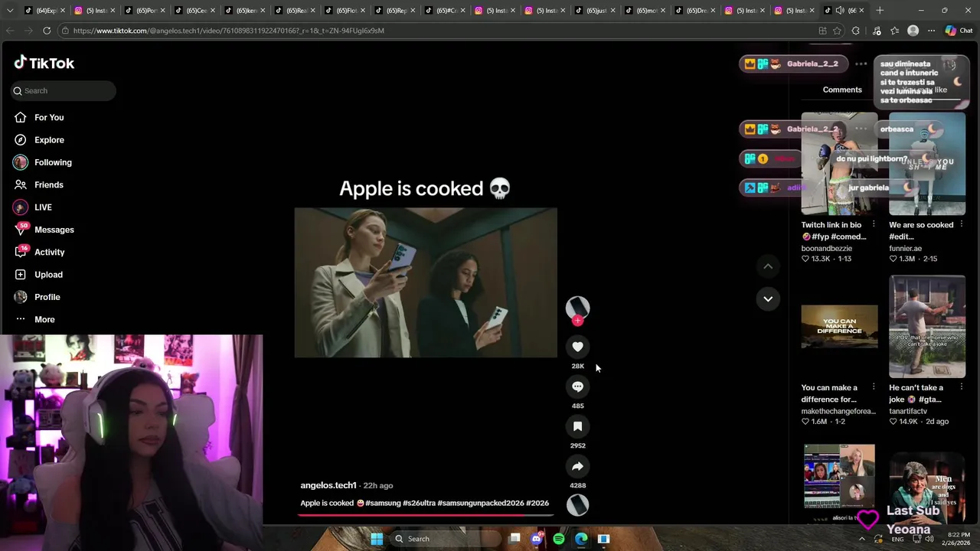Viewport: 980px width, 551px height.
Task: Switch to the (65)Por TikTok tab
Action: click(x=145, y=11)
